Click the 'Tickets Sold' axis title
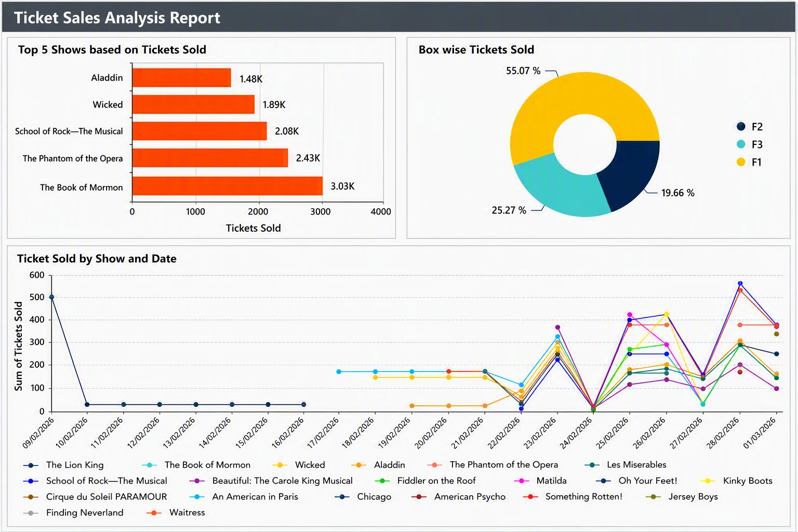 (253, 228)
